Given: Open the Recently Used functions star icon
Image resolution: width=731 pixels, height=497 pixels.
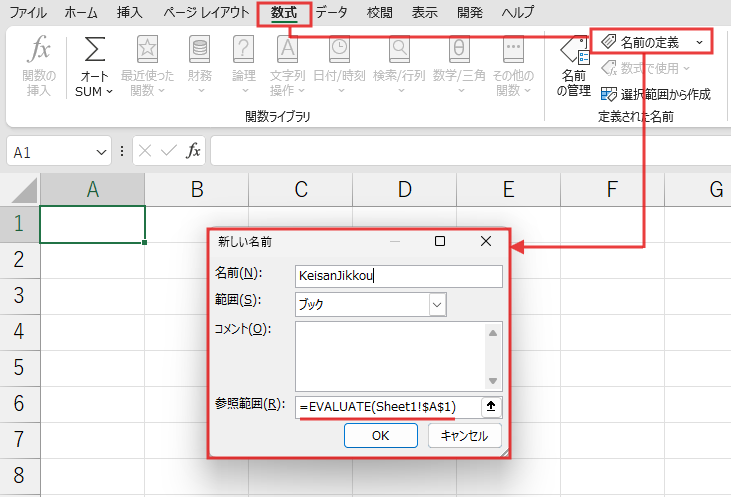Looking at the screenshot, I should [147, 49].
